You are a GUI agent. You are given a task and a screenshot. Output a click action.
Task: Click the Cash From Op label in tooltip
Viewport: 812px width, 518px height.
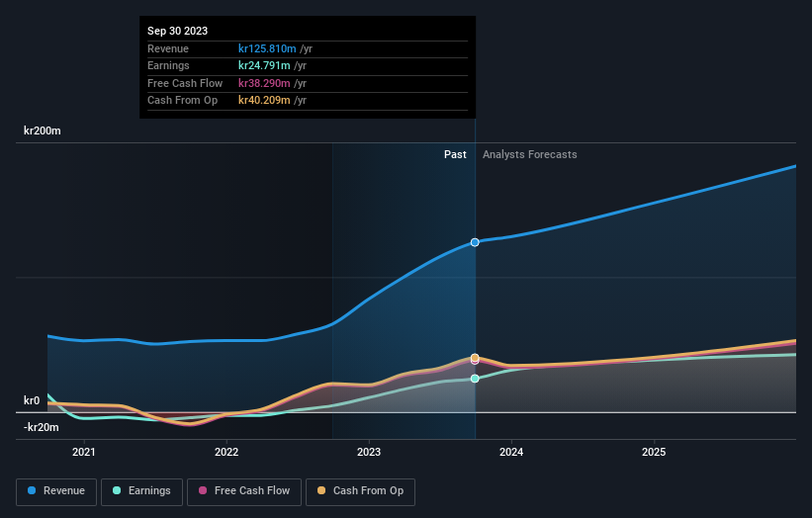point(182,101)
